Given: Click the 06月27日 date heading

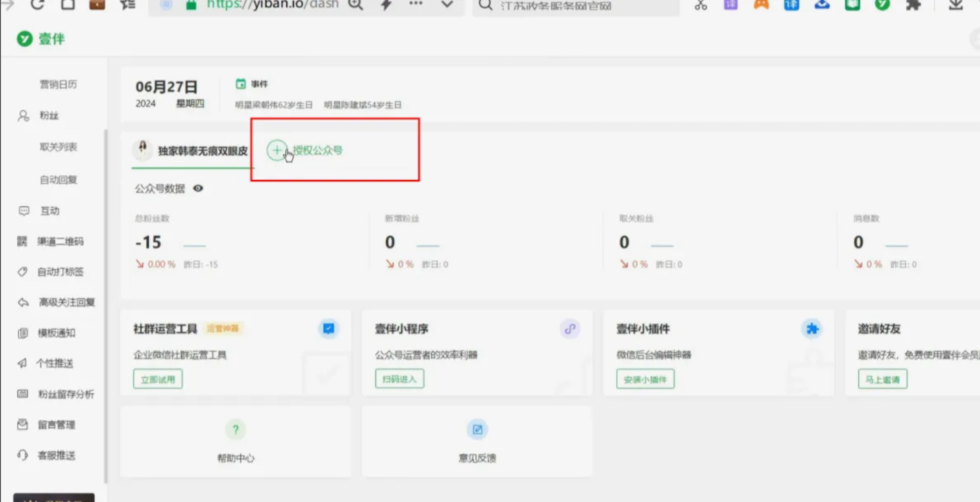Looking at the screenshot, I should coord(167,87).
